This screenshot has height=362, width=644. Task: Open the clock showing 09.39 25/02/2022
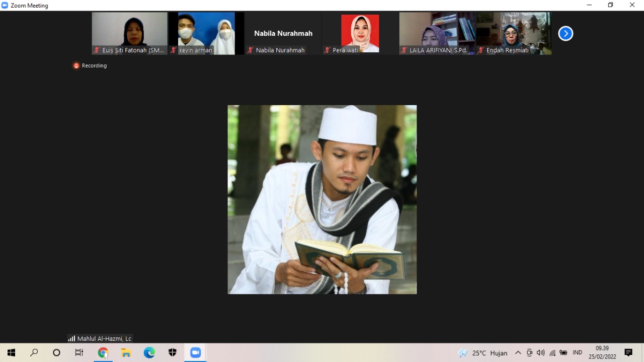point(602,353)
